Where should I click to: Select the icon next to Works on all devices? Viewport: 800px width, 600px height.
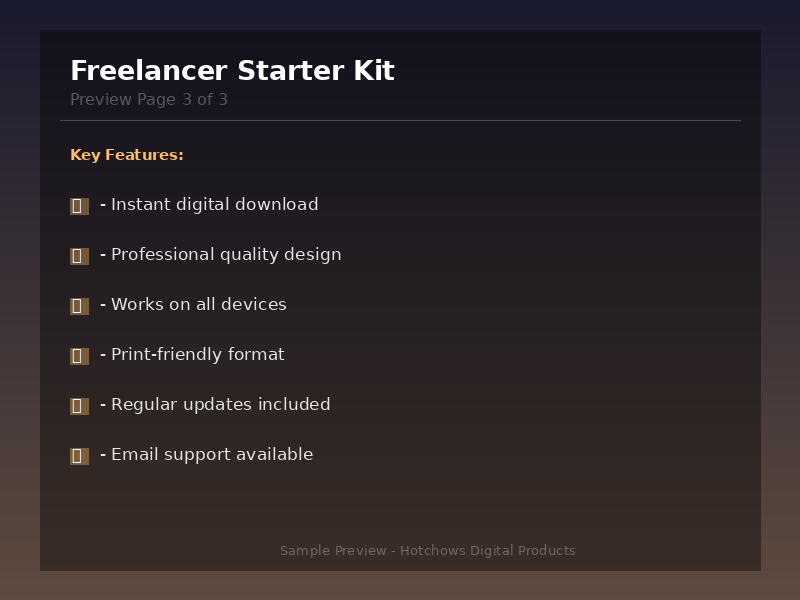click(x=79, y=306)
